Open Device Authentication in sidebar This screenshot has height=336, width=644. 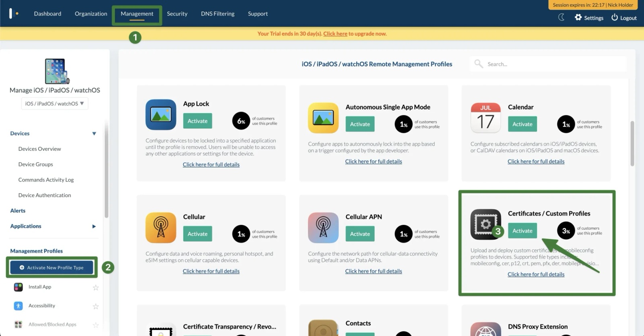[x=45, y=195]
